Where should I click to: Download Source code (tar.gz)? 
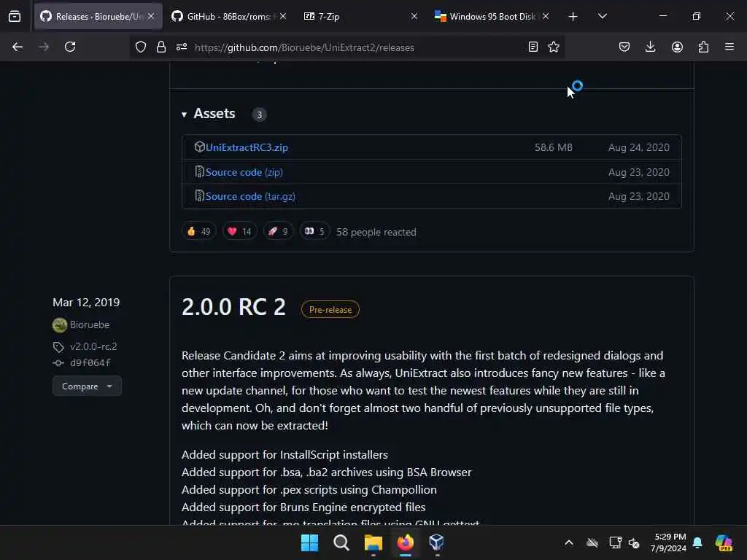click(x=250, y=196)
